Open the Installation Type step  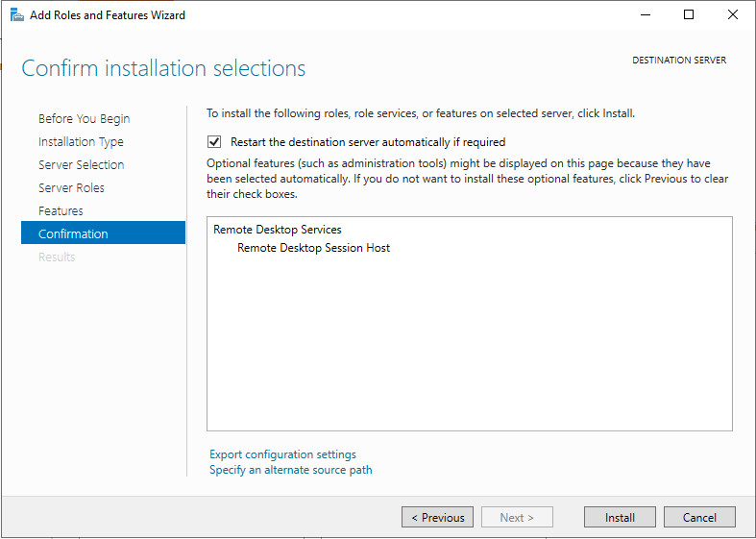pyautogui.click(x=81, y=142)
